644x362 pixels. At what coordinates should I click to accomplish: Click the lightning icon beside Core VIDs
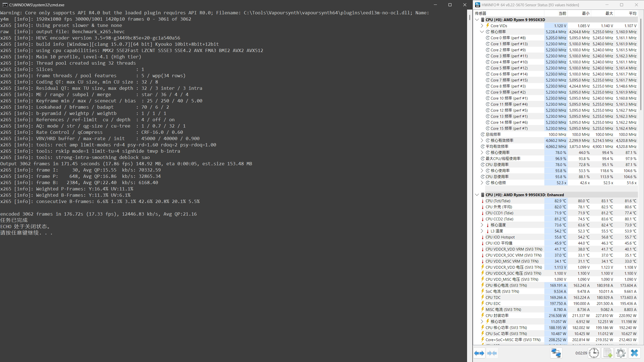pyautogui.click(x=487, y=26)
